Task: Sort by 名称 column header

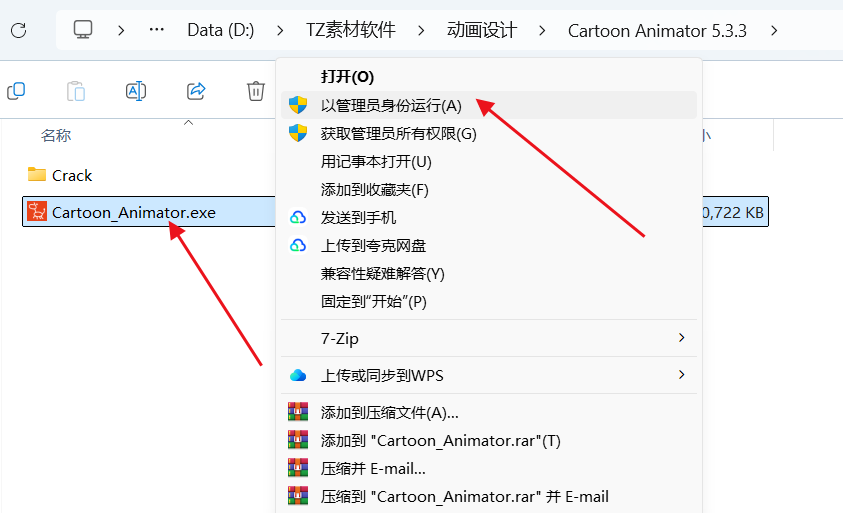Action: click(56, 135)
